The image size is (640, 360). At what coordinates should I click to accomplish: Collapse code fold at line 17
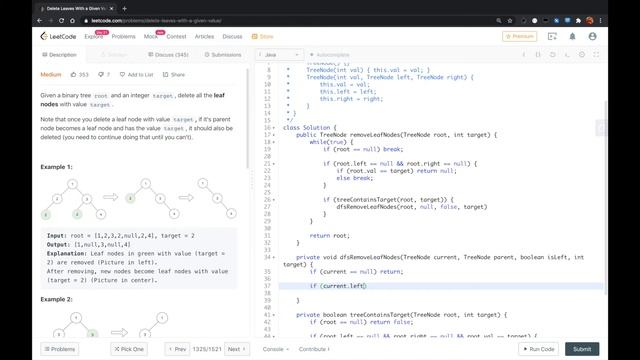click(x=274, y=135)
